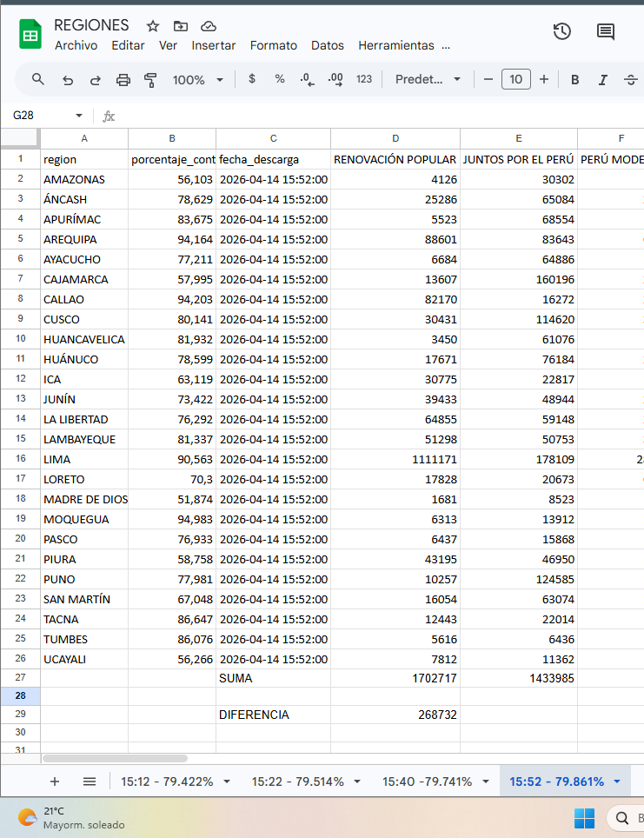Select SUMA label cell
Screen dimensions: 644x838
click(273, 678)
